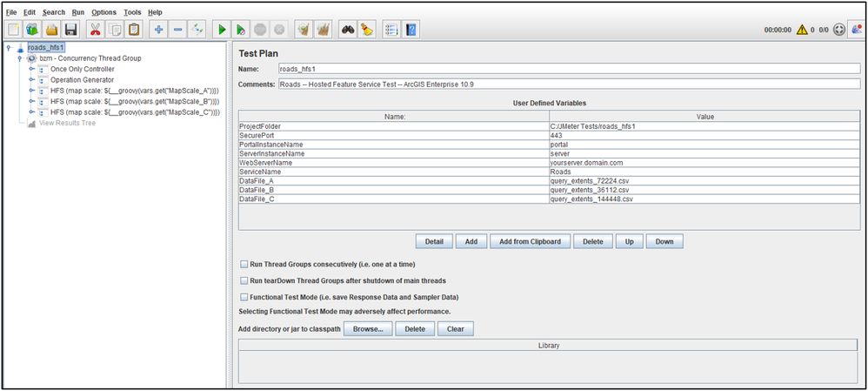Enable Run Thread Groups consecutively checkbox
The height and width of the screenshot is (391, 868).
coord(244,264)
